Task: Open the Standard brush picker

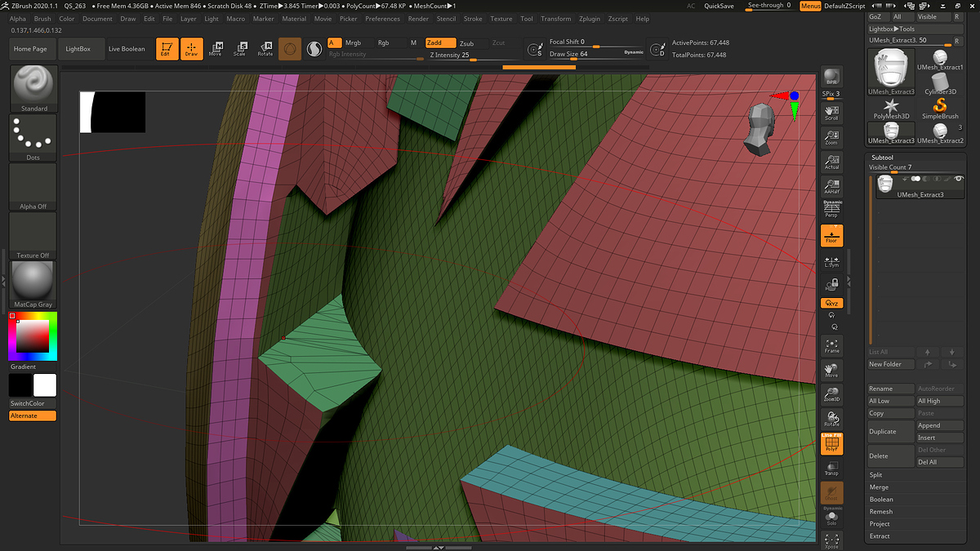Action: point(33,88)
